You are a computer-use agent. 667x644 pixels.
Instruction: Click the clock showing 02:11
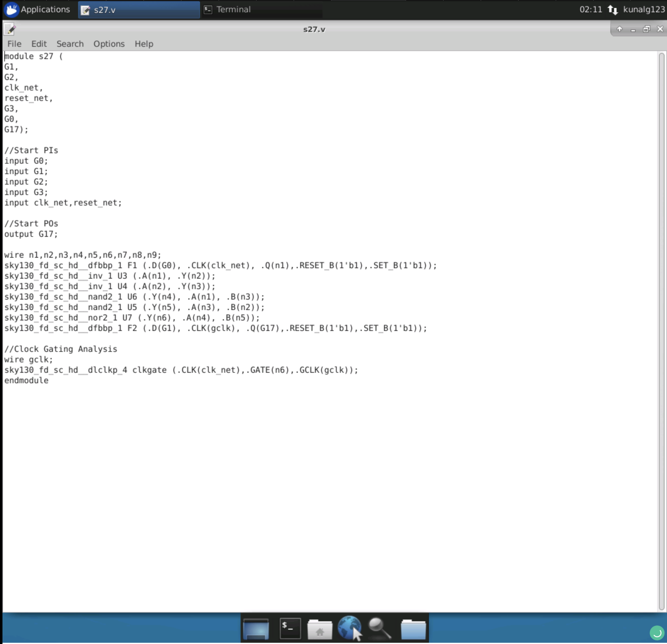(x=591, y=9)
